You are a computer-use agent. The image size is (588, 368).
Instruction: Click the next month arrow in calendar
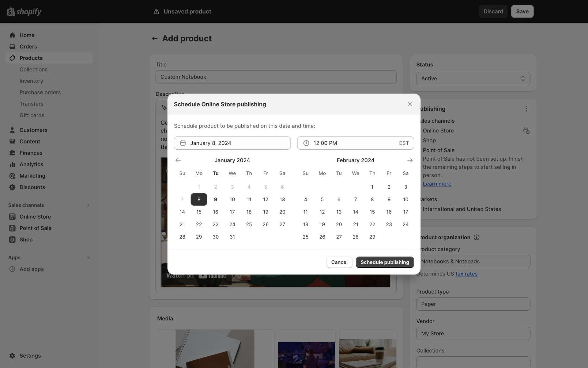tap(410, 160)
